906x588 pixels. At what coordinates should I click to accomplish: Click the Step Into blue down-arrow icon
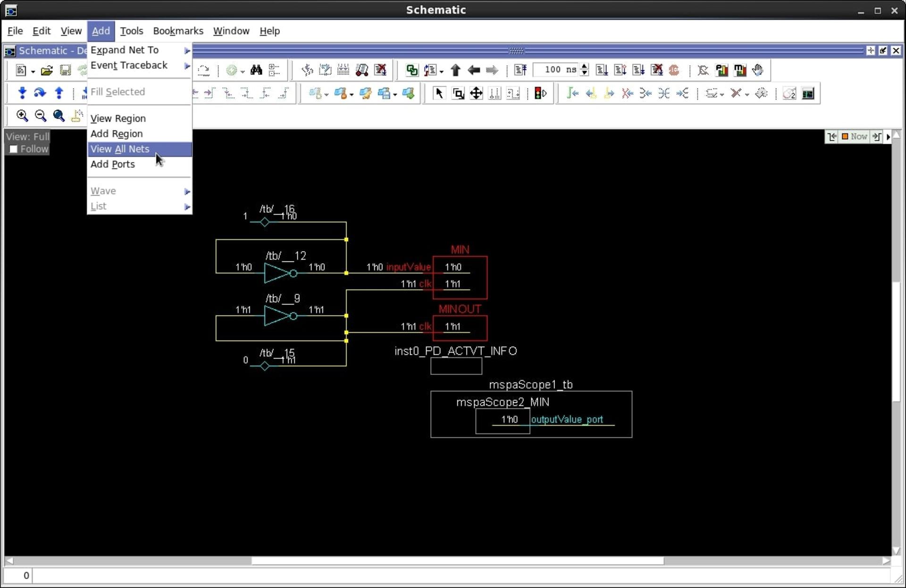point(22,93)
